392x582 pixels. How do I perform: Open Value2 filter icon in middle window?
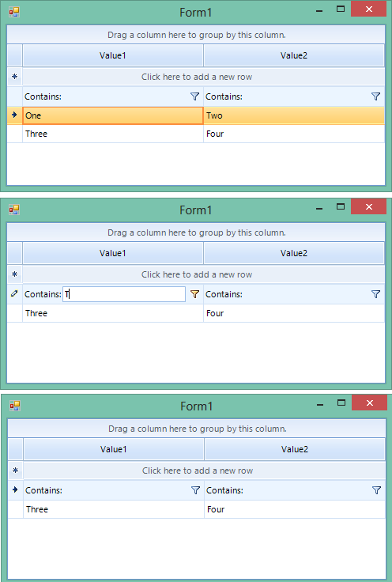375,294
